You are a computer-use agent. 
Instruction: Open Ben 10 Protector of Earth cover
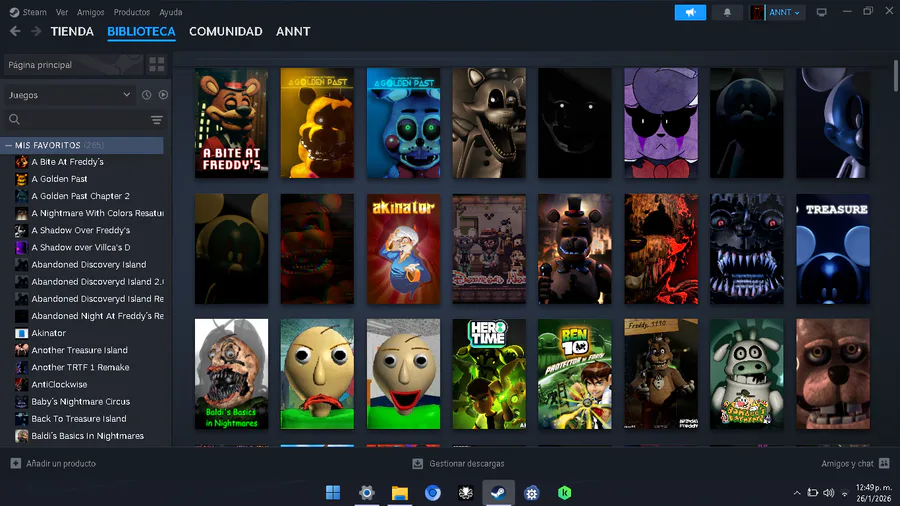pos(575,374)
